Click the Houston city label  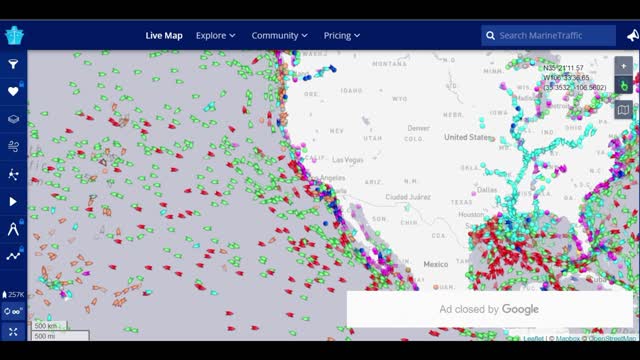point(471,214)
